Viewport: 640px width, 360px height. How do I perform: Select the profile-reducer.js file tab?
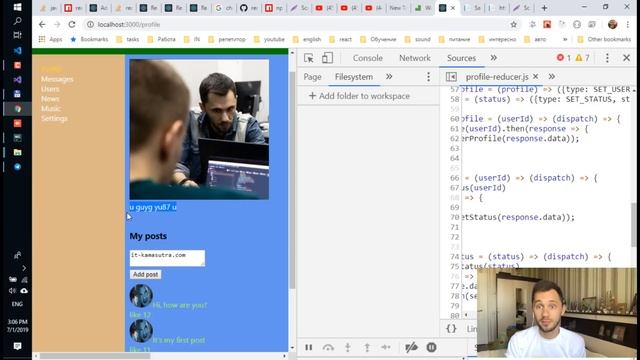click(x=497, y=77)
